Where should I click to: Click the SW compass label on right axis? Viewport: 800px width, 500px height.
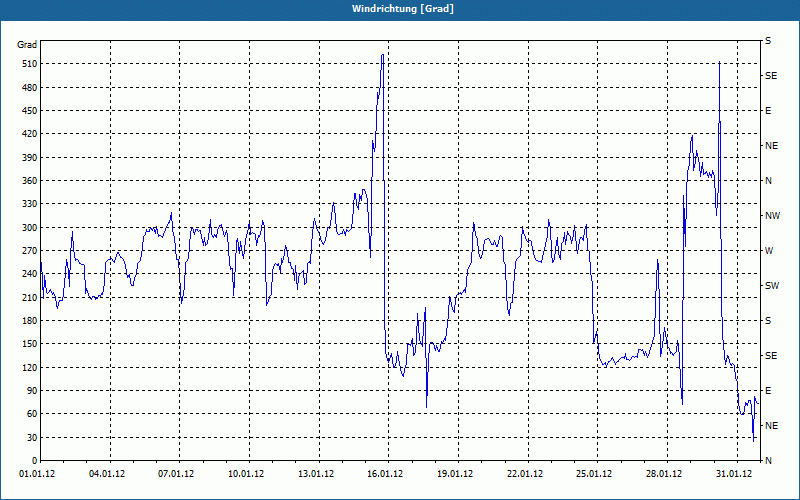pyautogui.click(x=772, y=286)
